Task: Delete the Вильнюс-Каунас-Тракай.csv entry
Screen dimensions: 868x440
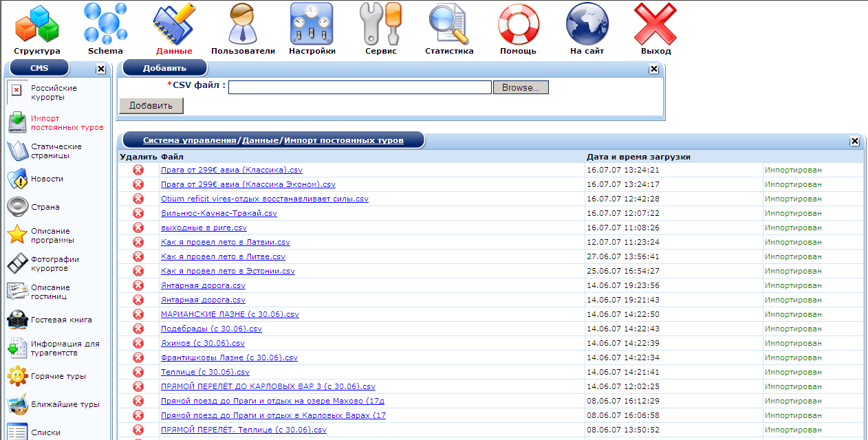Action: [x=138, y=213]
